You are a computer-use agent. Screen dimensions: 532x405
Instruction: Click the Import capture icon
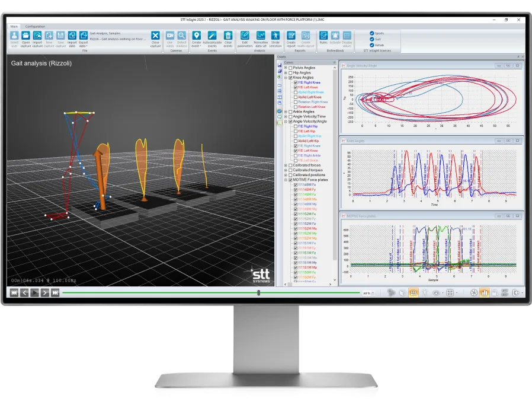coord(37,36)
